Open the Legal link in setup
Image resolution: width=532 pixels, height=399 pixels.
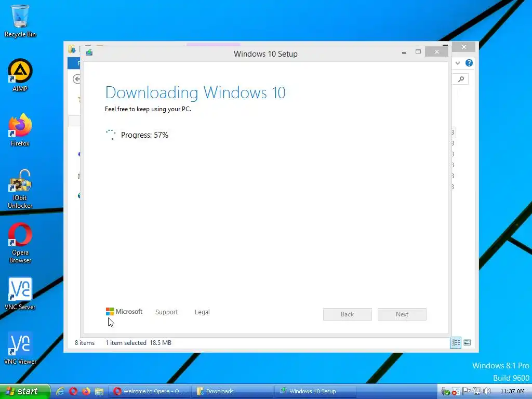(202, 312)
